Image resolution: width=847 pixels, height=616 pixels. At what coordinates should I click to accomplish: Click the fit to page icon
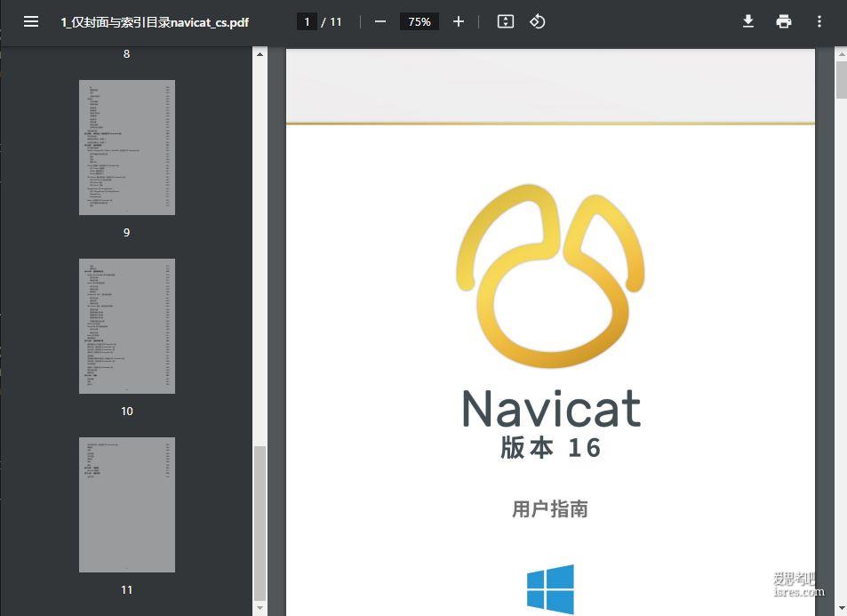506,21
